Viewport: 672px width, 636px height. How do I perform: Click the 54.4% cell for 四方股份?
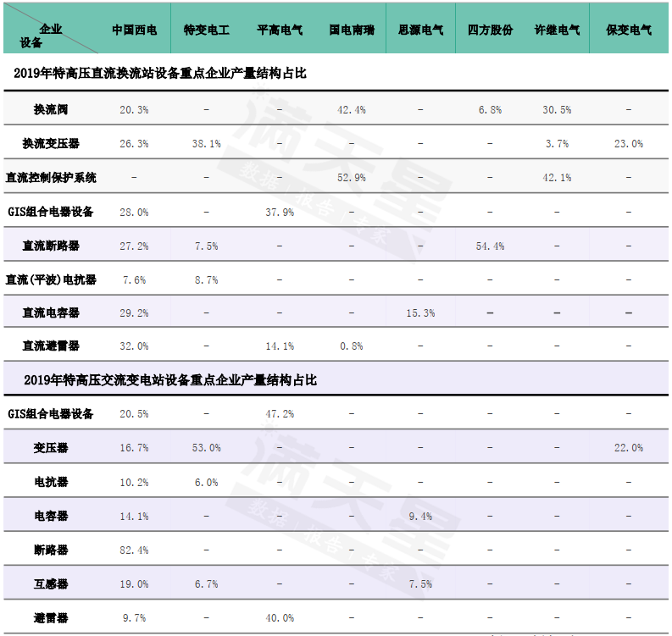click(x=490, y=246)
